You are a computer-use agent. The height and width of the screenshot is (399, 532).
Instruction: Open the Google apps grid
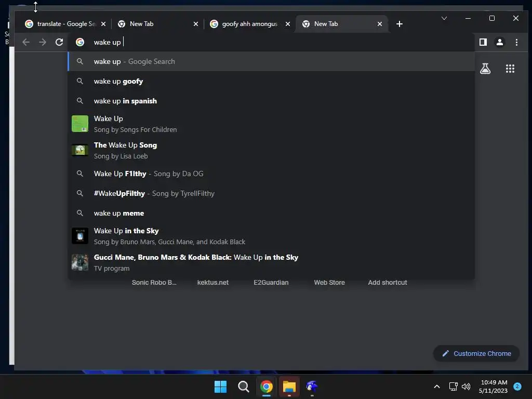(x=510, y=69)
